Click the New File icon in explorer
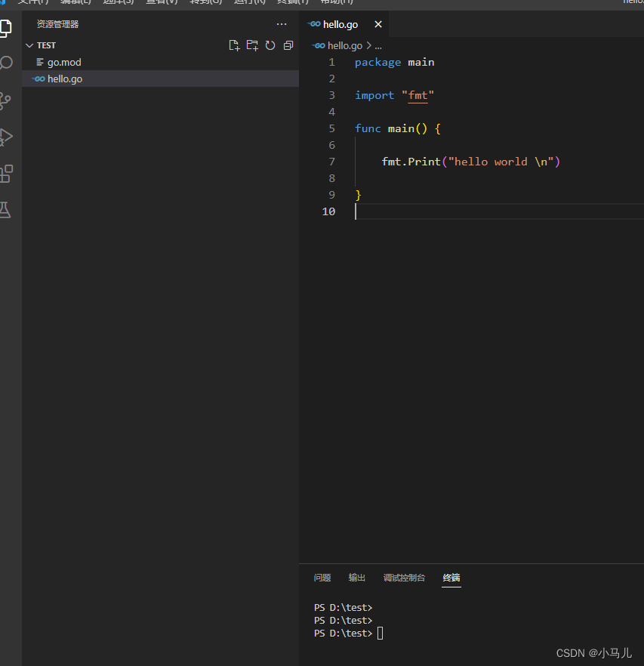 [x=234, y=45]
